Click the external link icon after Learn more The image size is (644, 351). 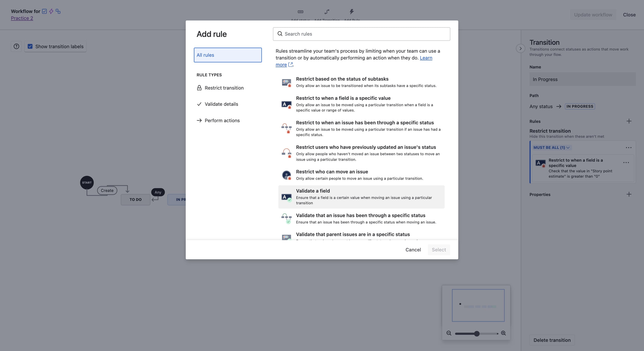[x=290, y=65]
